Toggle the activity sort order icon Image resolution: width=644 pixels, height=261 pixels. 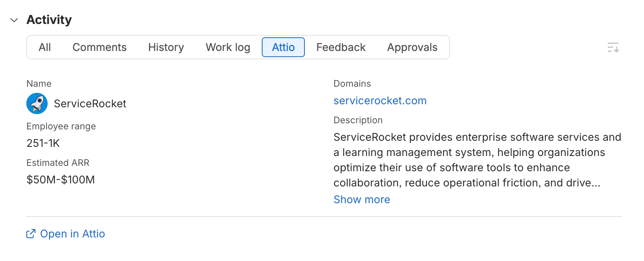(613, 48)
